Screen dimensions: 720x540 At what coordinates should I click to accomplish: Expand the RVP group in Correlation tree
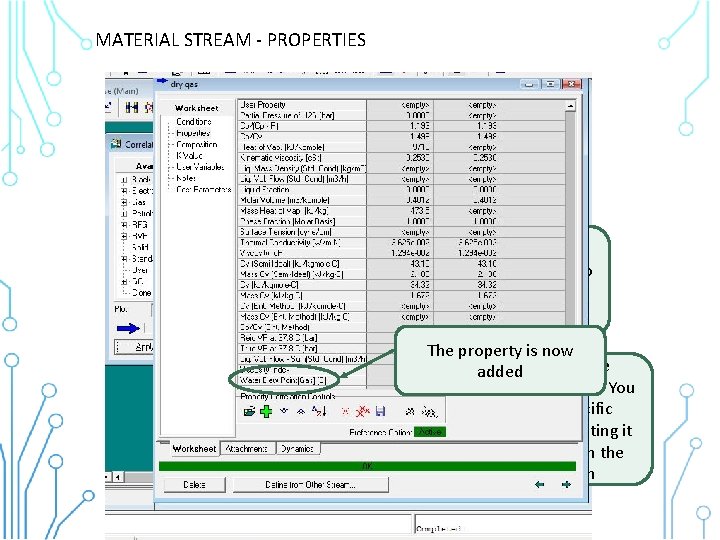point(124,236)
